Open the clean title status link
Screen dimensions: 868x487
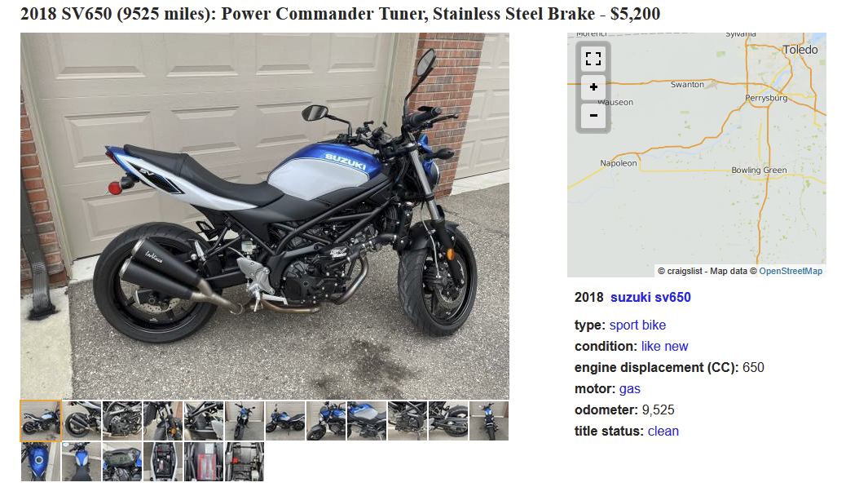(x=663, y=431)
